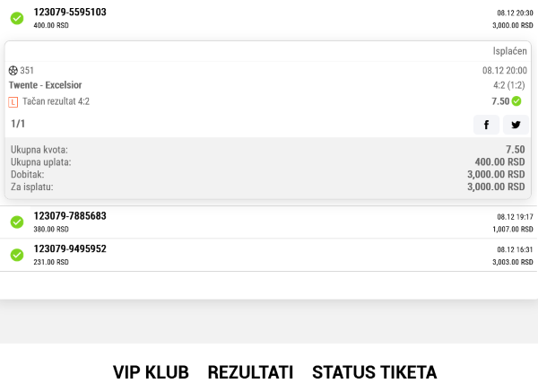Open the VIP KLUB menu item

click(x=151, y=372)
